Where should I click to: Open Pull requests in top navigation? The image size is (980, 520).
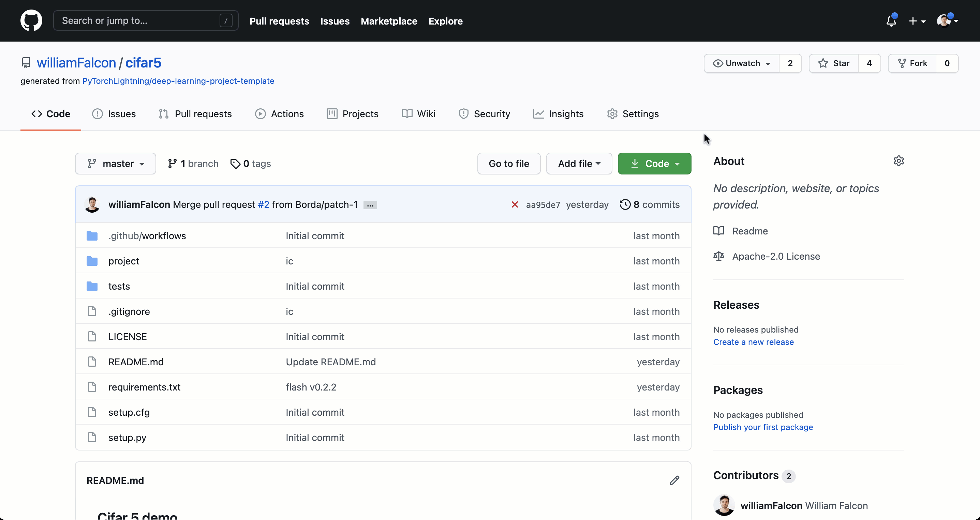(279, 21)
